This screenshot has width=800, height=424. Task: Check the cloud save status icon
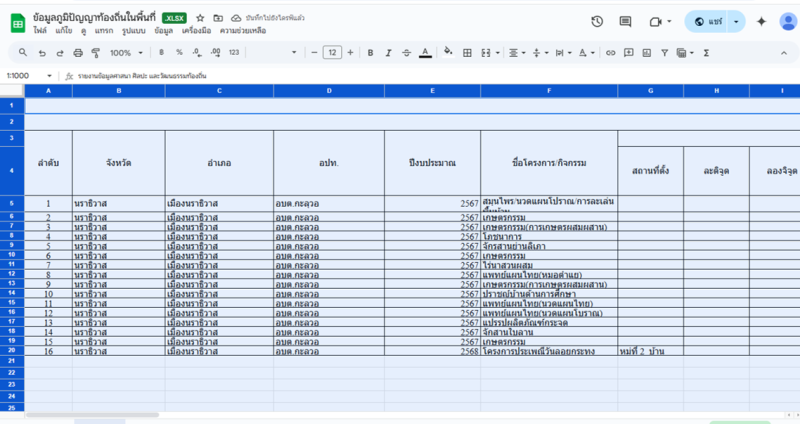click(236, 18)
